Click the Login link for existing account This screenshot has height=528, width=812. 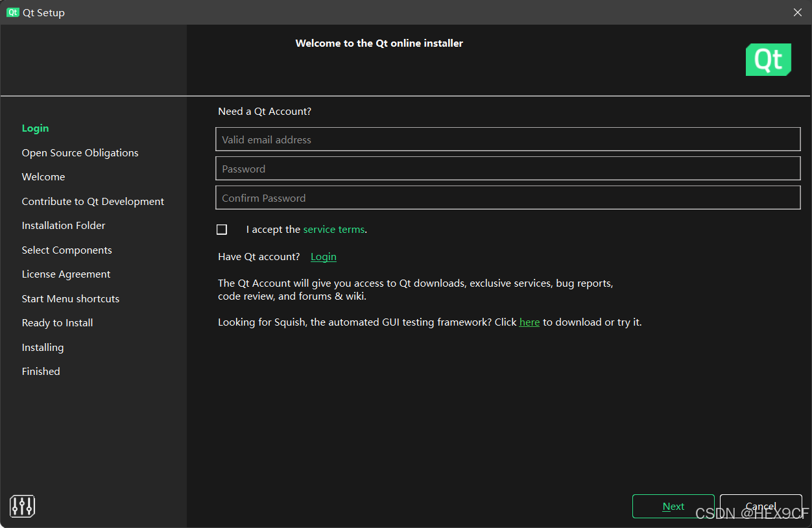tap(324, 257)
